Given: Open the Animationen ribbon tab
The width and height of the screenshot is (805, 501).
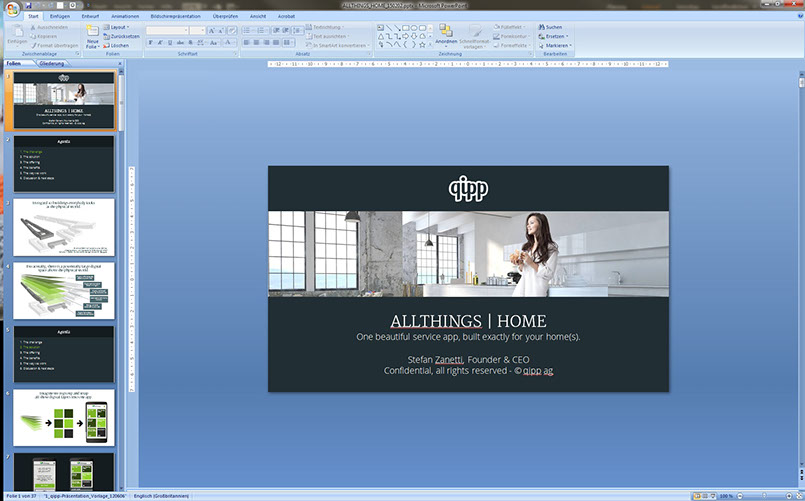Looking at the screenshot, I should 125,17.
